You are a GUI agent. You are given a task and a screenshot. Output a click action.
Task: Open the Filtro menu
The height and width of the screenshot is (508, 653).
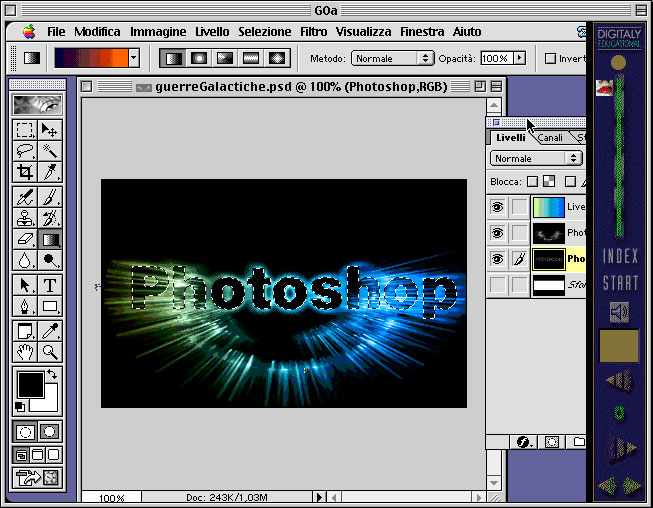coord(314,32)
